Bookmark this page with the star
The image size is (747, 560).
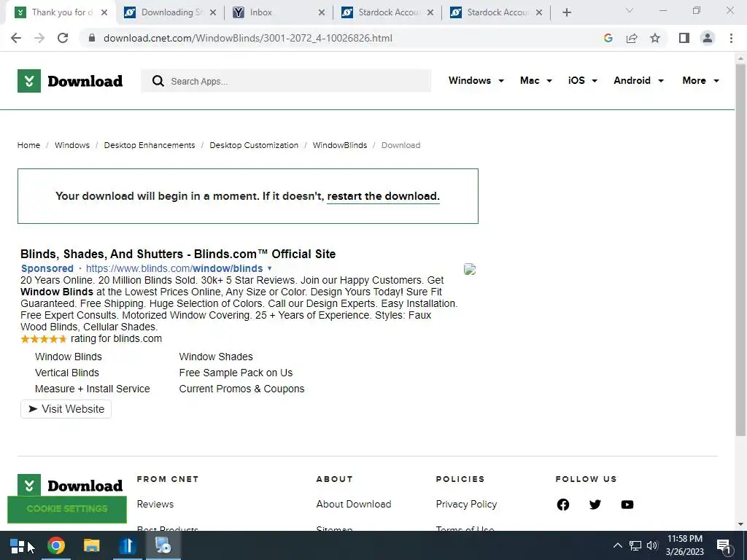[655, 38]
